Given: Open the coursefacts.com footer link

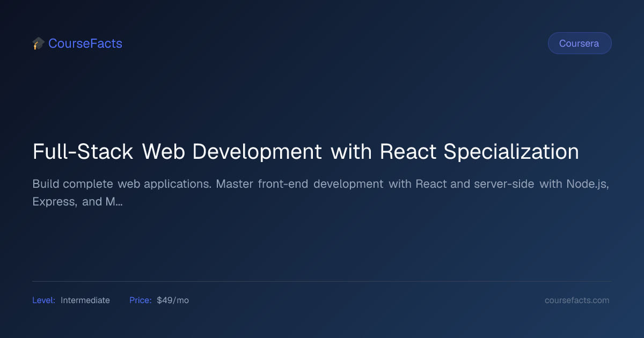Looking at the screenshot, I should 577,300.
